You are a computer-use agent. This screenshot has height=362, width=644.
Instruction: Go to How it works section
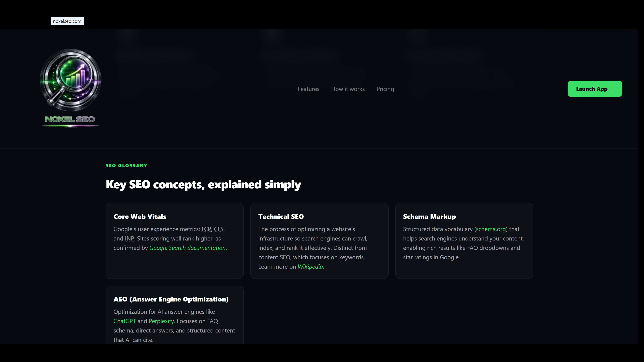pos(348,89)
